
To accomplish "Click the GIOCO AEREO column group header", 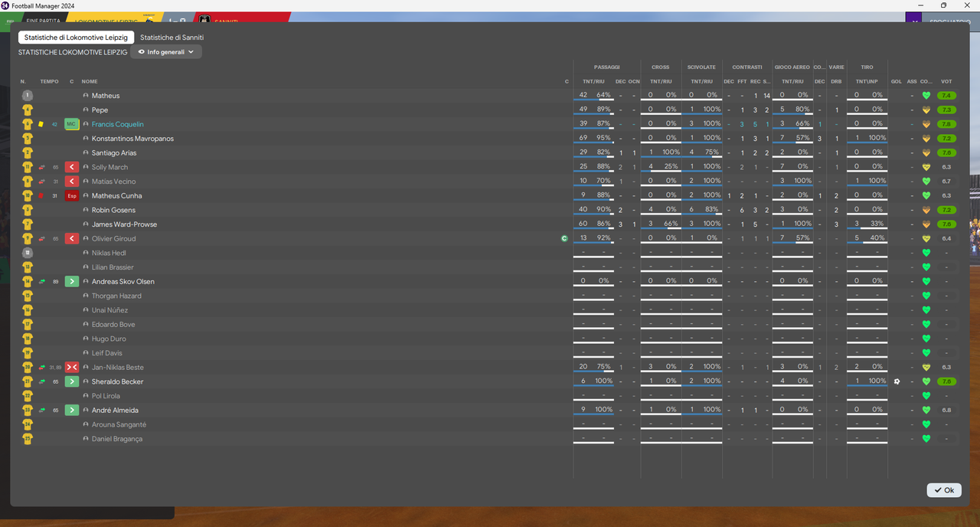I will (792, 67).
